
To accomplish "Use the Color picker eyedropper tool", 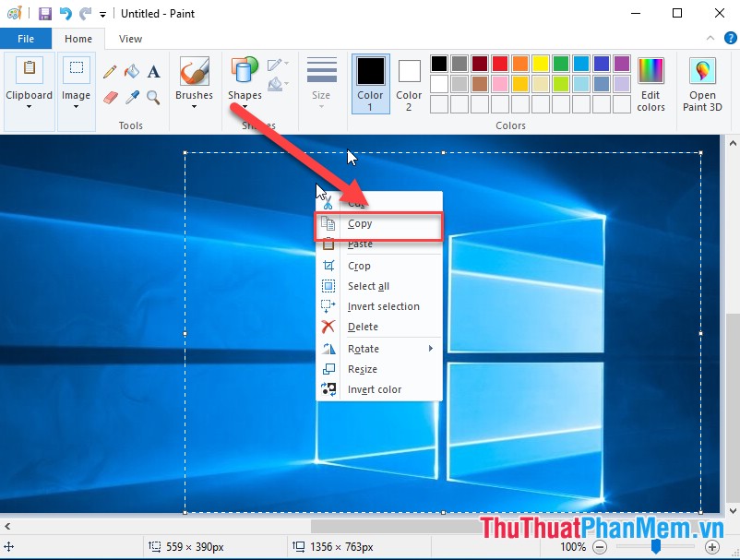I will point(131,96).
